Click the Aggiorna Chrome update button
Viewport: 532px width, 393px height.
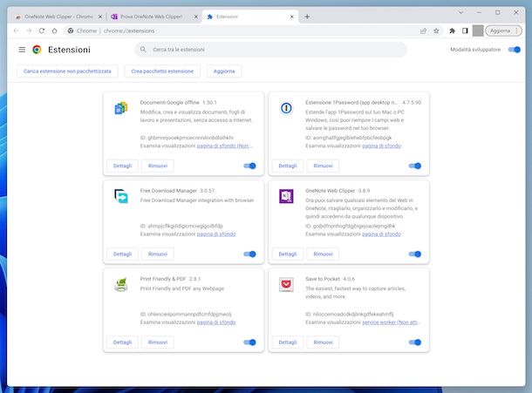tap(503, 30)
